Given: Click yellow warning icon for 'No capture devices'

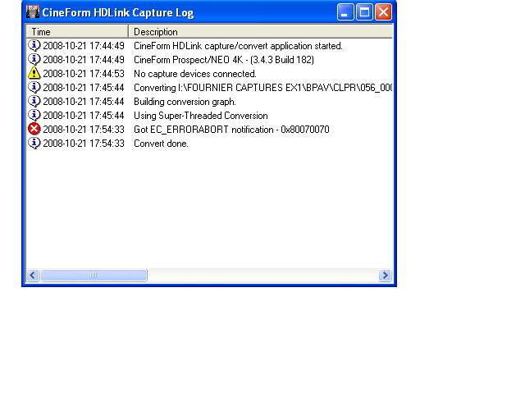Looking at the screenshot, I should point(34,73).
